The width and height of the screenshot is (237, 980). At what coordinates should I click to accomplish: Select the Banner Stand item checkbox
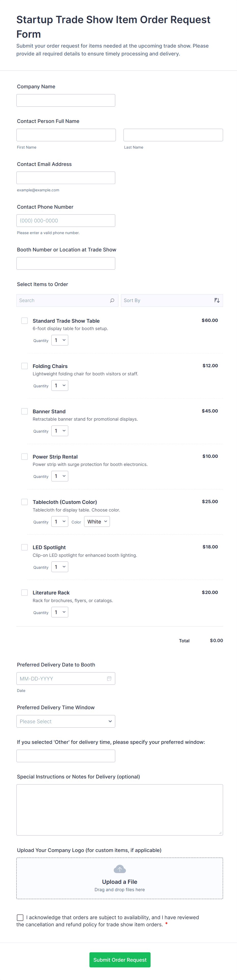[24, 411]
